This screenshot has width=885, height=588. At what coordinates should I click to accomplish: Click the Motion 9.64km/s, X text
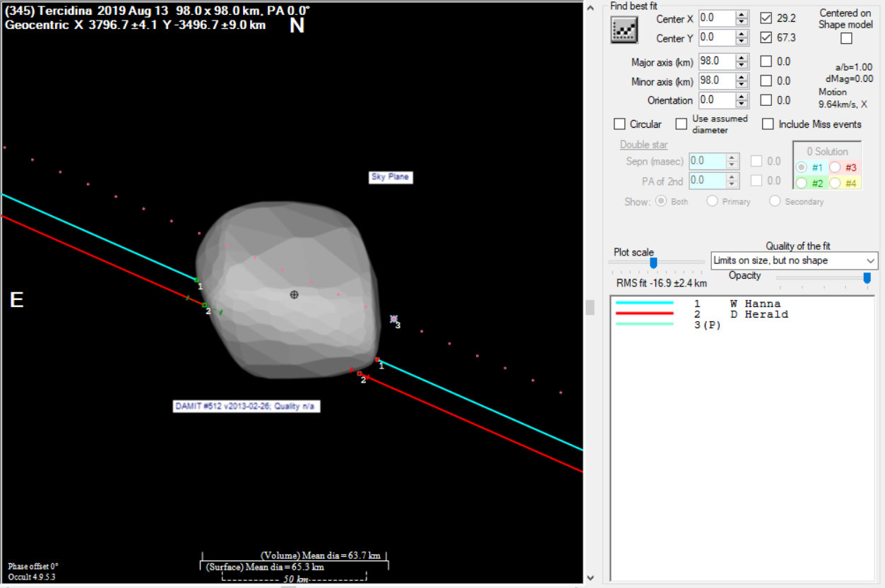[843, 98]
